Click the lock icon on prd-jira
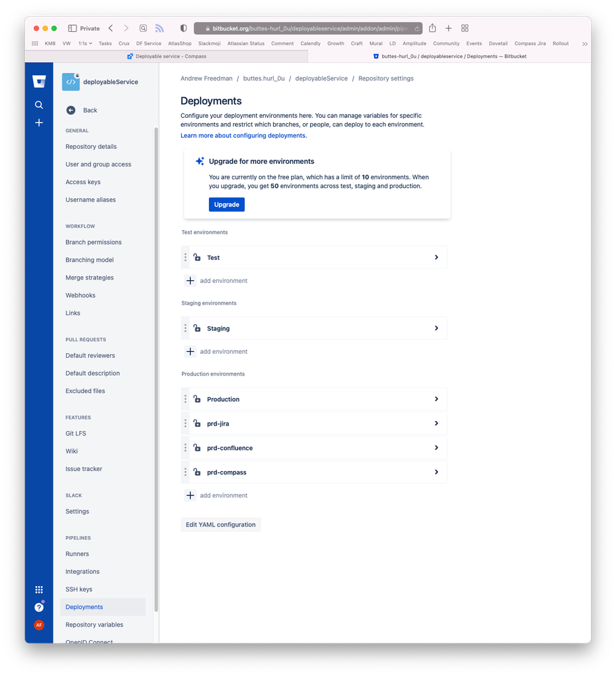The height and width of the screenshot is (676, 616). pyautogui.click(x=197, y=424)
